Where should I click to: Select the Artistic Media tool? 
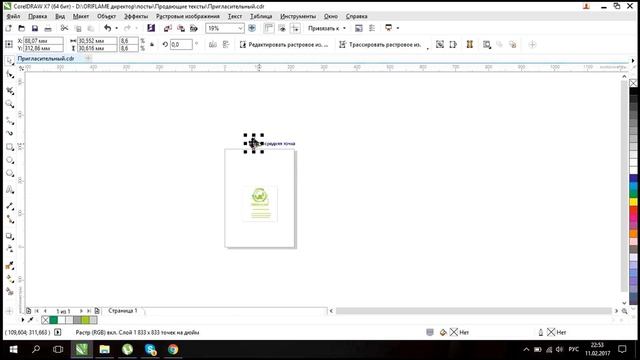pos(10,133)
